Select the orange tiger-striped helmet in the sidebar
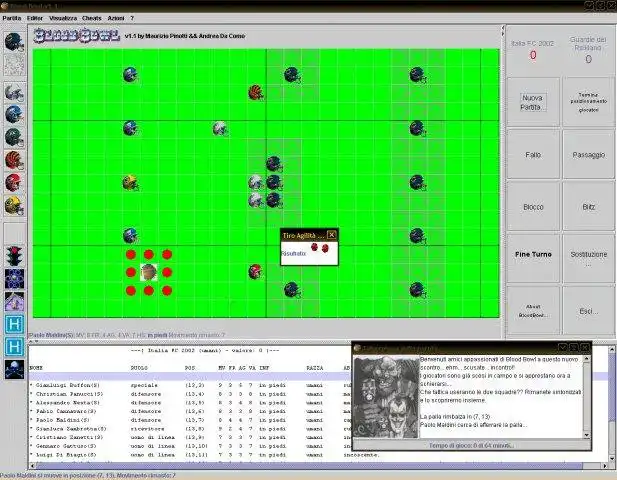 click(15, 160)
